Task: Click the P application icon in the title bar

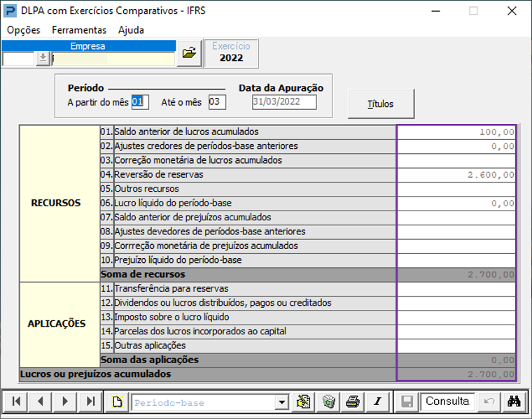Action: click(x=10, y=11)
